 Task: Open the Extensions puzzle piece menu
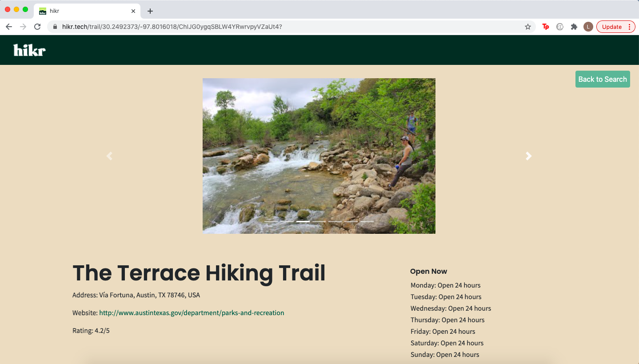coord(574,27)
